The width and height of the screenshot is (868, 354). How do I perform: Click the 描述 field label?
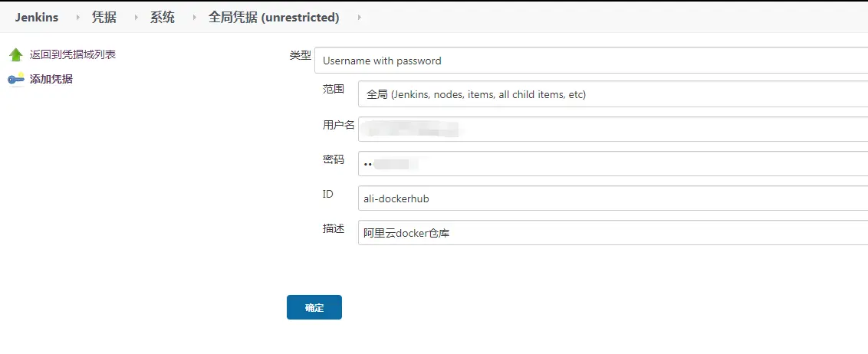point(334,229)
